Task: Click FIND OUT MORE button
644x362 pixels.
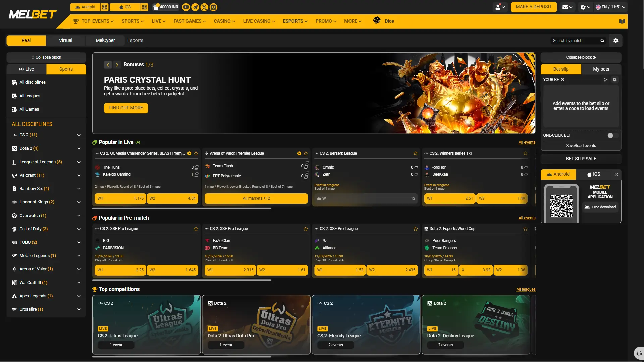Action: pos(126,108)
